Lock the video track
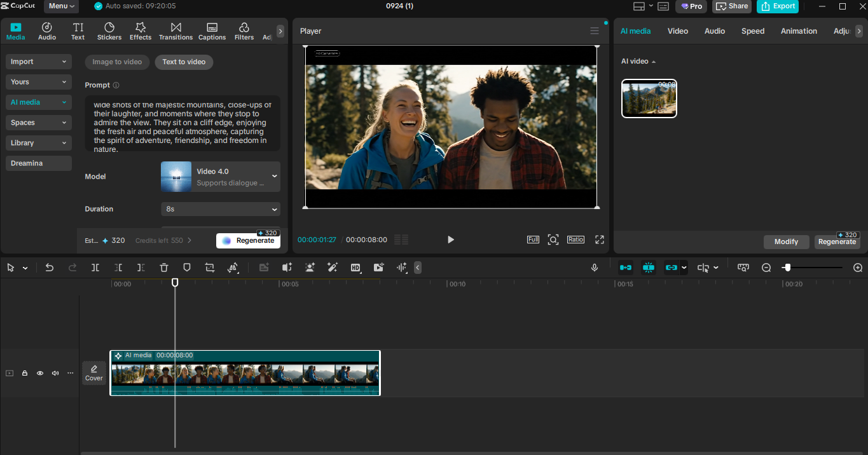The width and height of the screenshot is (868, 455). point(24,373)
